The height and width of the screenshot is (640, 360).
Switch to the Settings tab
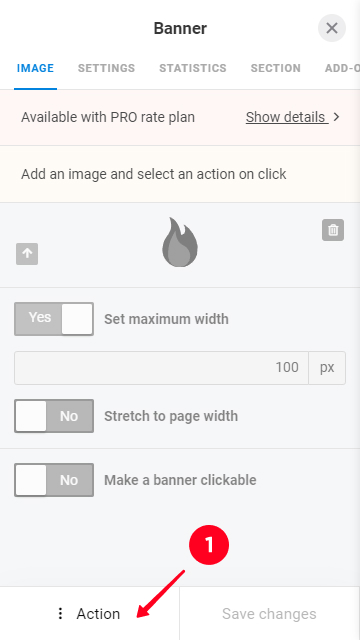coord(107,68)
